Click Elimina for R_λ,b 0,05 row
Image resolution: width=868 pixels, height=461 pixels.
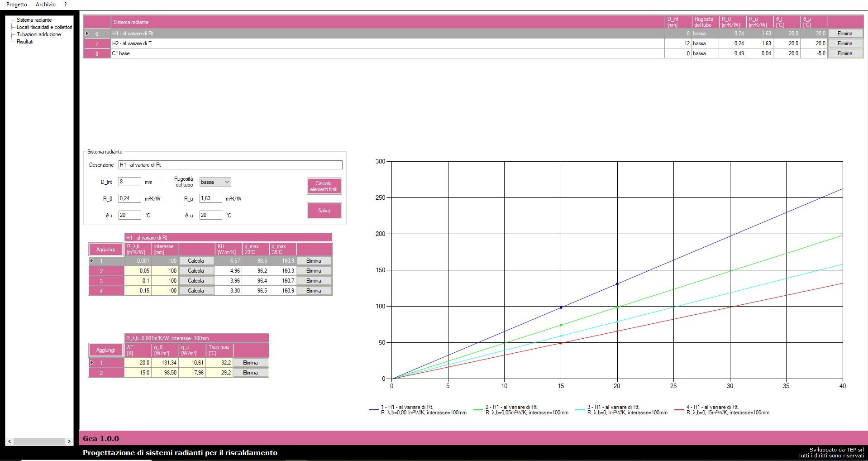pos(314,271)
